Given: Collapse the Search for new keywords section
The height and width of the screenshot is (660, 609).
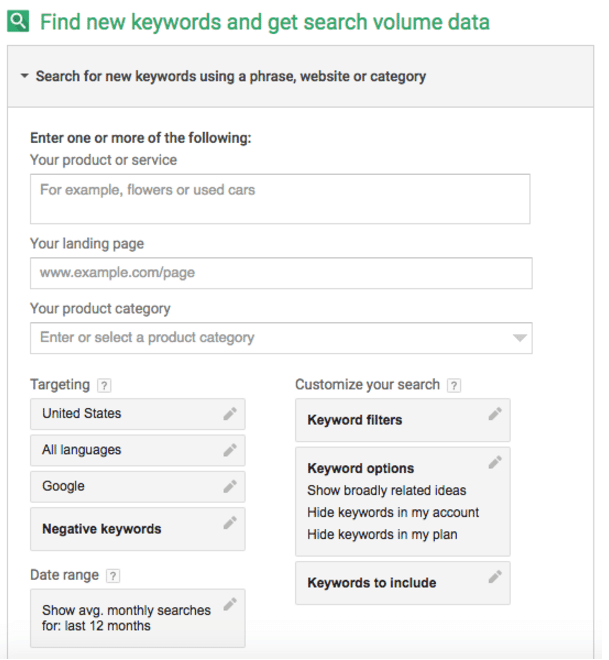Looking at the screenshot, I should [23, 76].
